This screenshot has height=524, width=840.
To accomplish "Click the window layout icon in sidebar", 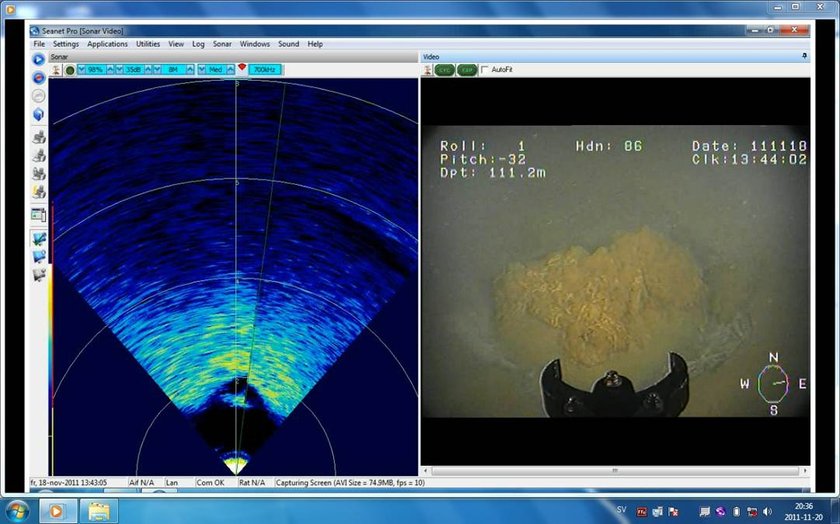I will click(39, 214).
